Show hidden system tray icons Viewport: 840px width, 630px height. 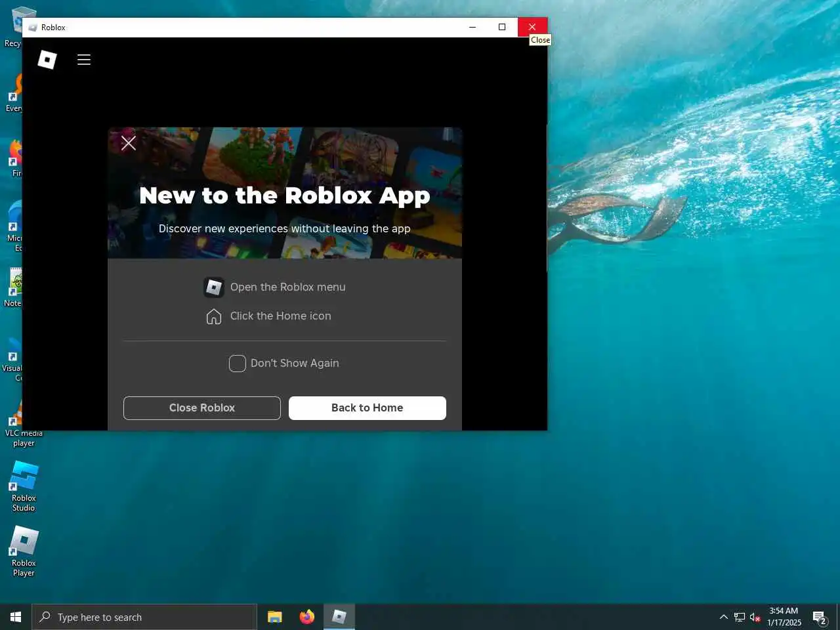click(723, 617)
